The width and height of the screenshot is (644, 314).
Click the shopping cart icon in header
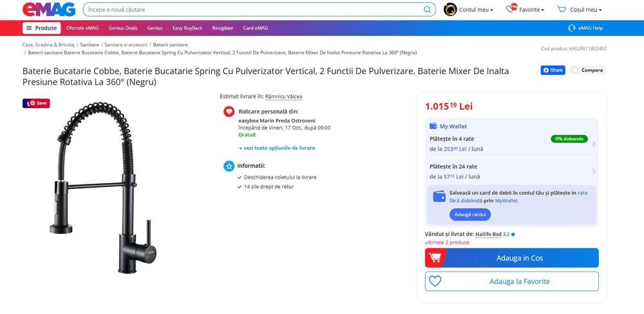[x=562, y=10]
